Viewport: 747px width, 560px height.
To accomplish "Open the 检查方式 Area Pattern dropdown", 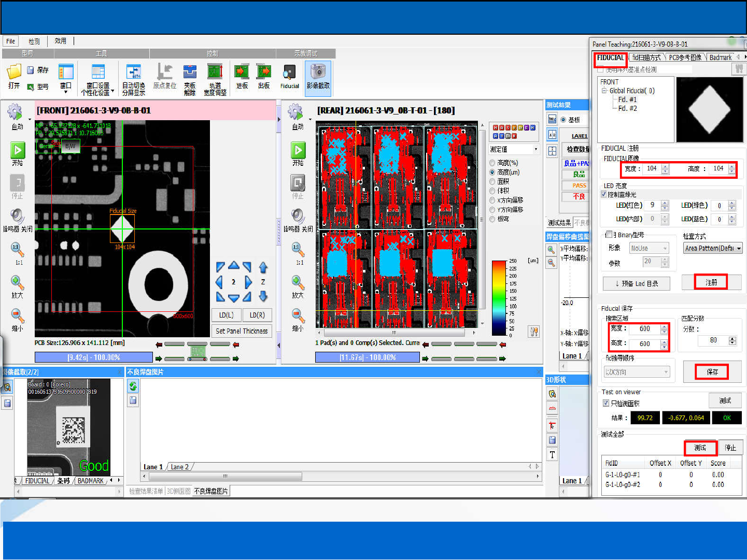I will (713, 248).
